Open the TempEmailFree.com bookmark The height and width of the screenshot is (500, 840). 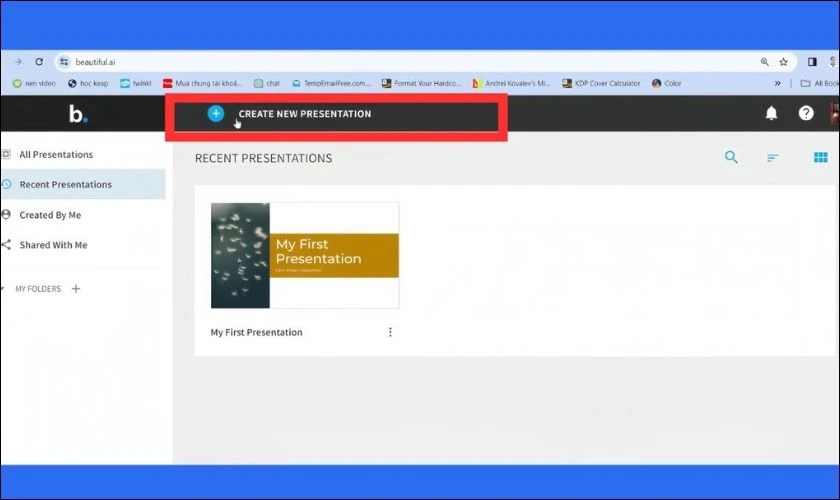coord(331,83)
